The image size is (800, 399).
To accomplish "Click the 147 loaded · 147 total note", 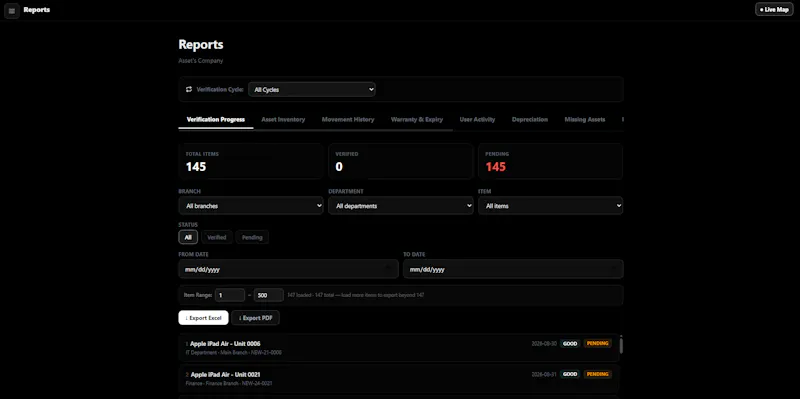I will [356, 295].
